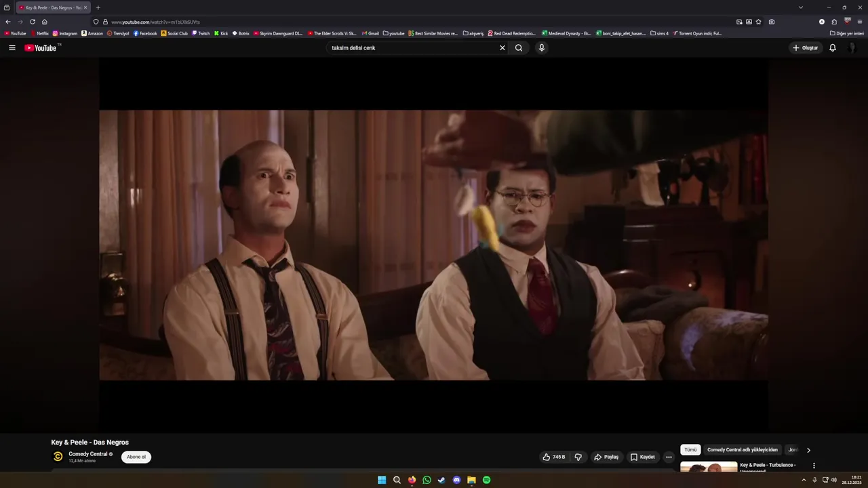This screenshot has height=488, width=868.
Task: Clear the YouTube search box text
Action: 502,47
